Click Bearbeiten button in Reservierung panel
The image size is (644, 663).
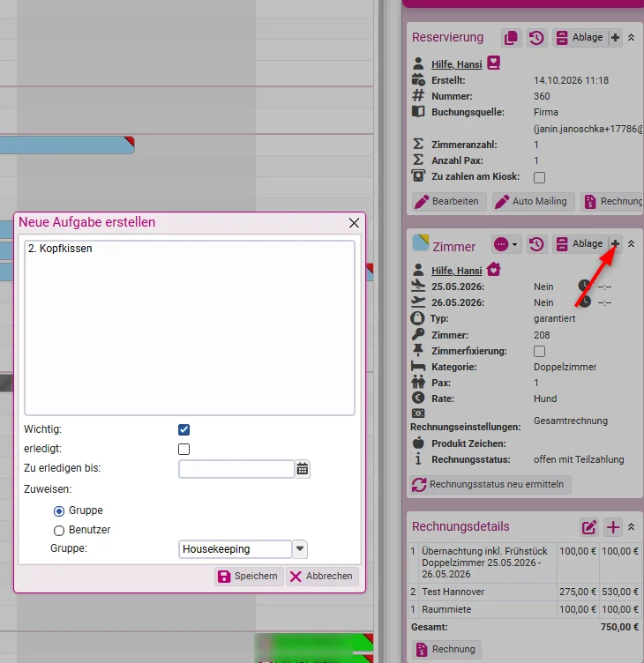coord(449,201)
